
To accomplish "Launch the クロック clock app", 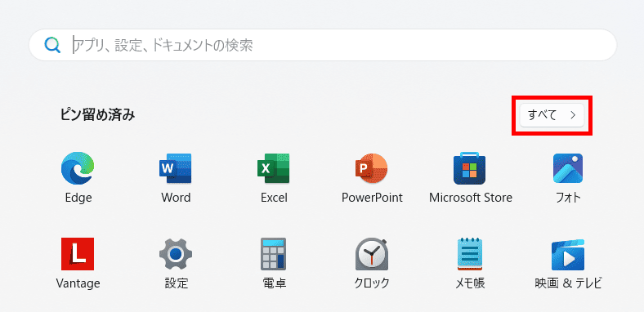I will [x=372, y=254].
